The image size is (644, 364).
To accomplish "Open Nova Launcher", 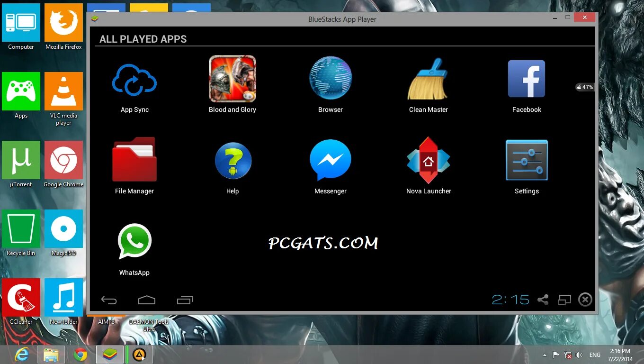I will pyautogui.click(x=428, y=160).
